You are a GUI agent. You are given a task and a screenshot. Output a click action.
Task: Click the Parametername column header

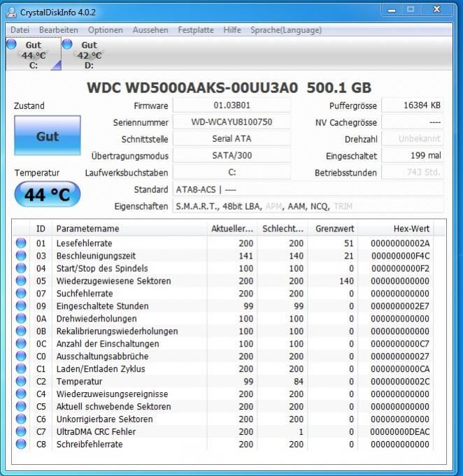coord(129,229)
